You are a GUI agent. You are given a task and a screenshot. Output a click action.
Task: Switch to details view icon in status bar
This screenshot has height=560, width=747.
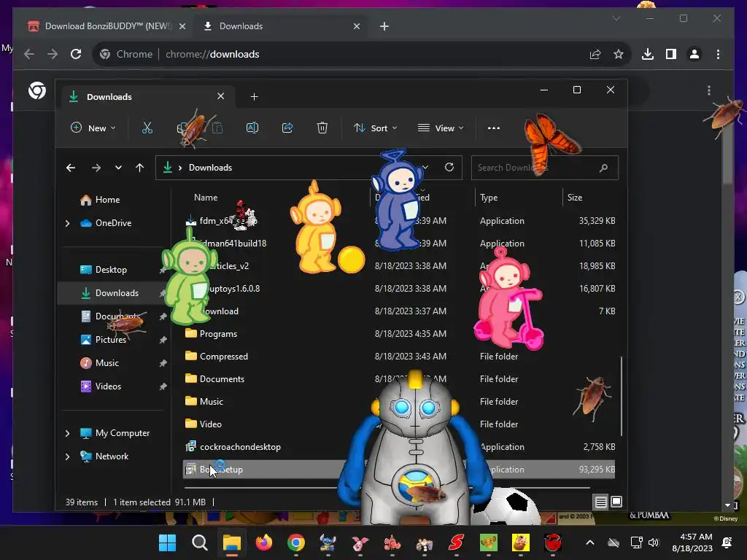click(x=601, y=502)
